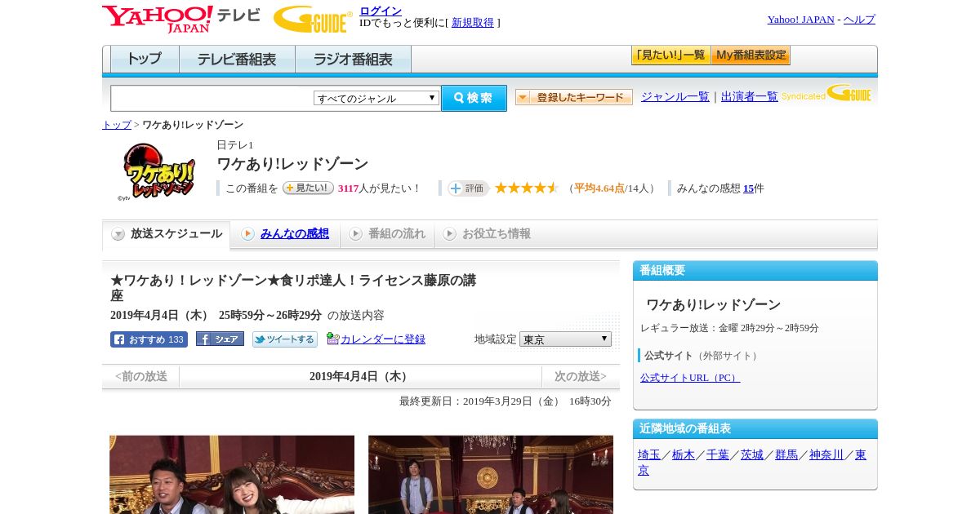Click Facebook おすすめ 133 button
This screenshot has height=514, width=980.
(x=149, y=339)
